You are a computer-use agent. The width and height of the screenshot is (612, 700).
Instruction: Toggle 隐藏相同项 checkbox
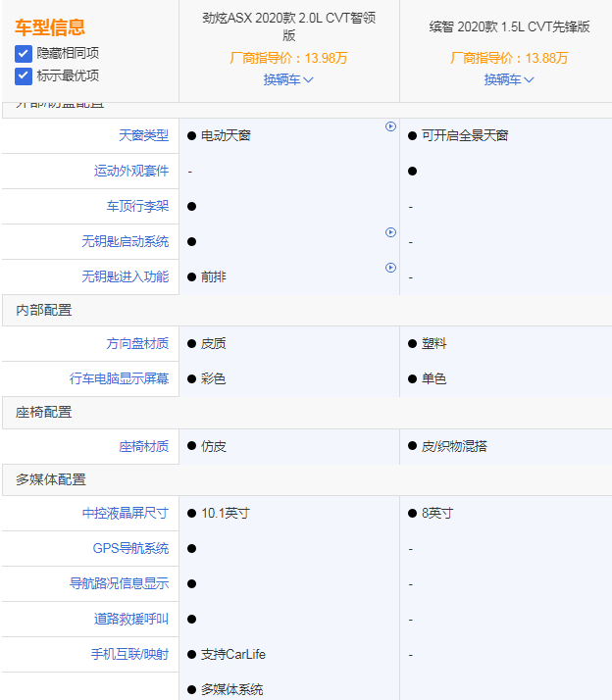click(24, 53)
